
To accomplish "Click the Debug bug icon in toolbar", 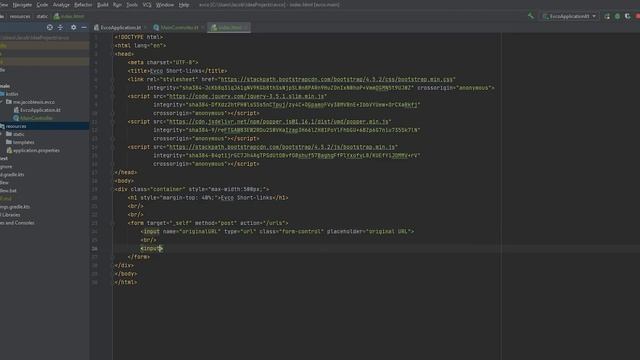I will (617, 16).
